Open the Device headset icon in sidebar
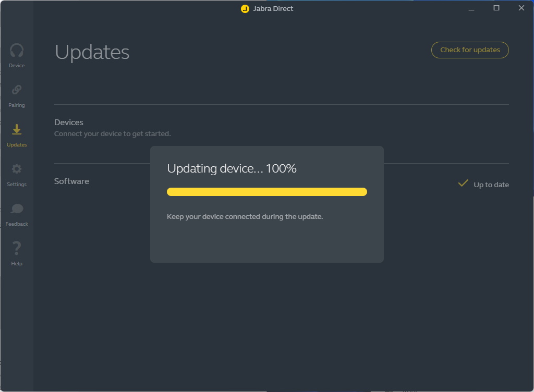The image size is (534, 392). pyautogui.click(x=17, y=51)
